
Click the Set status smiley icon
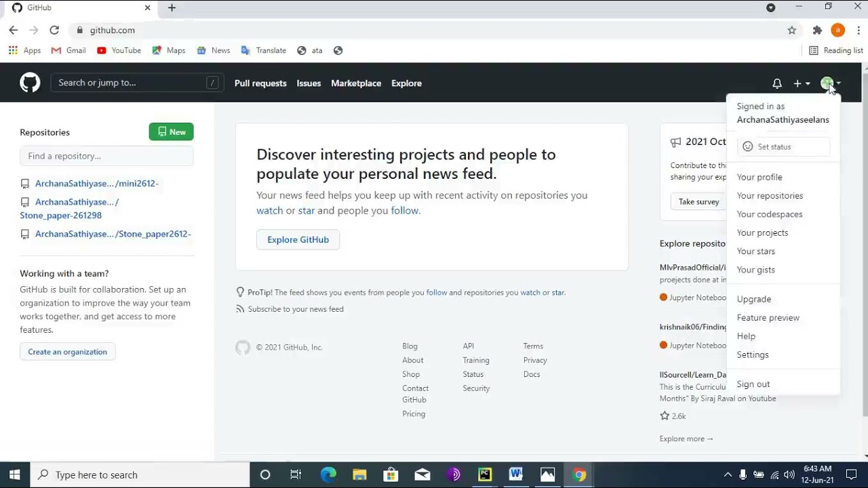coord(748,146)
